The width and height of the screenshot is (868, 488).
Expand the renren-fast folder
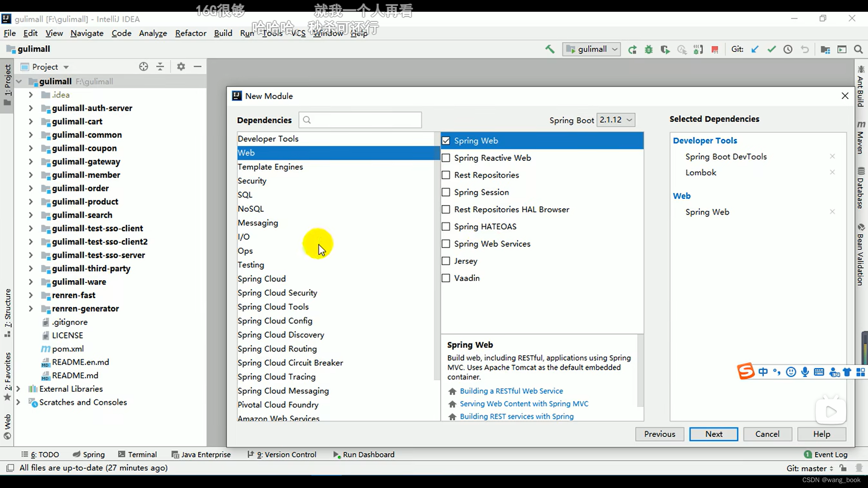click(x=31, y=295)
